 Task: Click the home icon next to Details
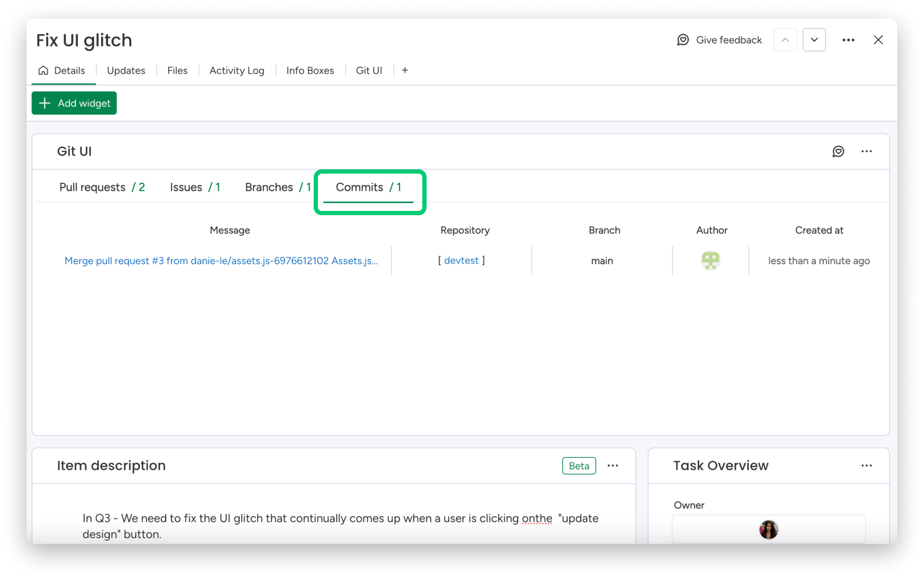pos(43,70)
